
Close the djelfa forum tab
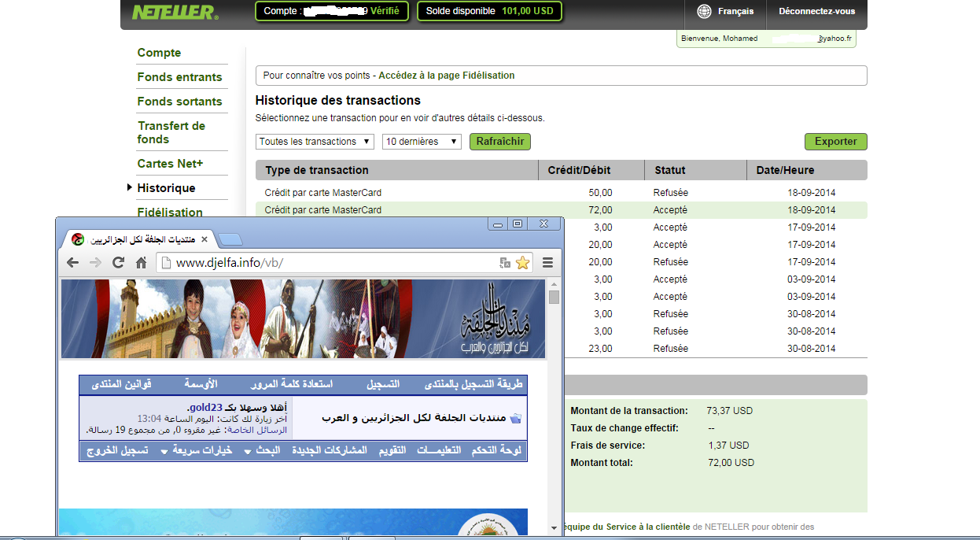click(x=204, y=239)
